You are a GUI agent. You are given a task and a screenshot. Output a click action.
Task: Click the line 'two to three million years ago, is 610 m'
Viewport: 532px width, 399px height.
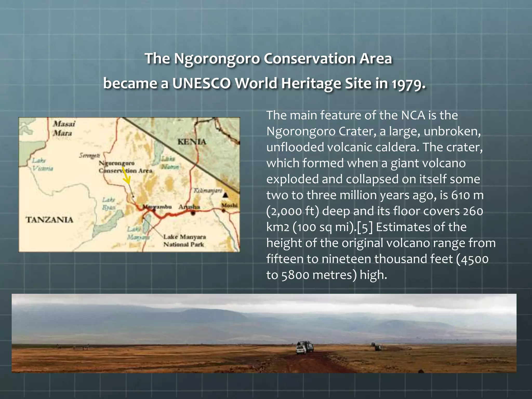click(375, 195)
